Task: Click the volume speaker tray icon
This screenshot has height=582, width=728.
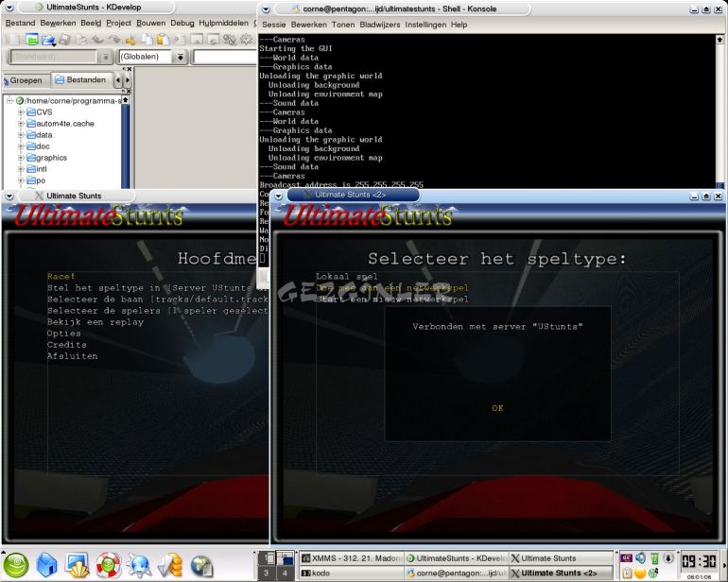Action: coord(641,557)
